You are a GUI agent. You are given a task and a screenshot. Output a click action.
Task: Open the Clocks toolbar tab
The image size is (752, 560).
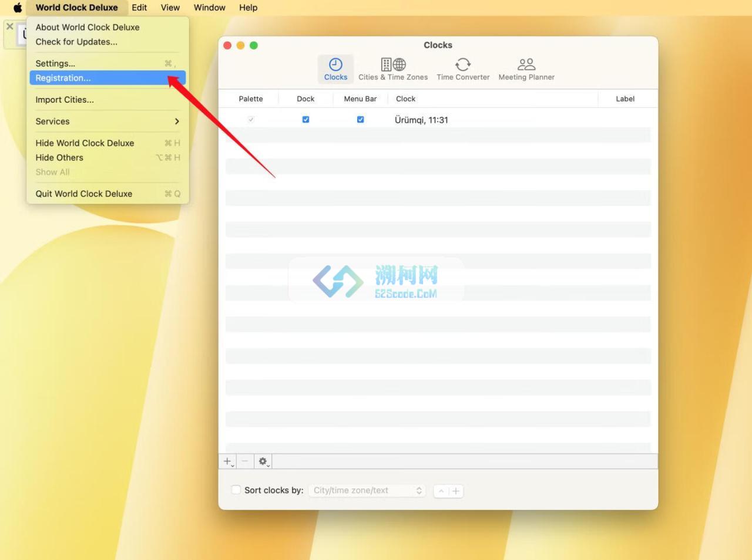pos(335,69)
